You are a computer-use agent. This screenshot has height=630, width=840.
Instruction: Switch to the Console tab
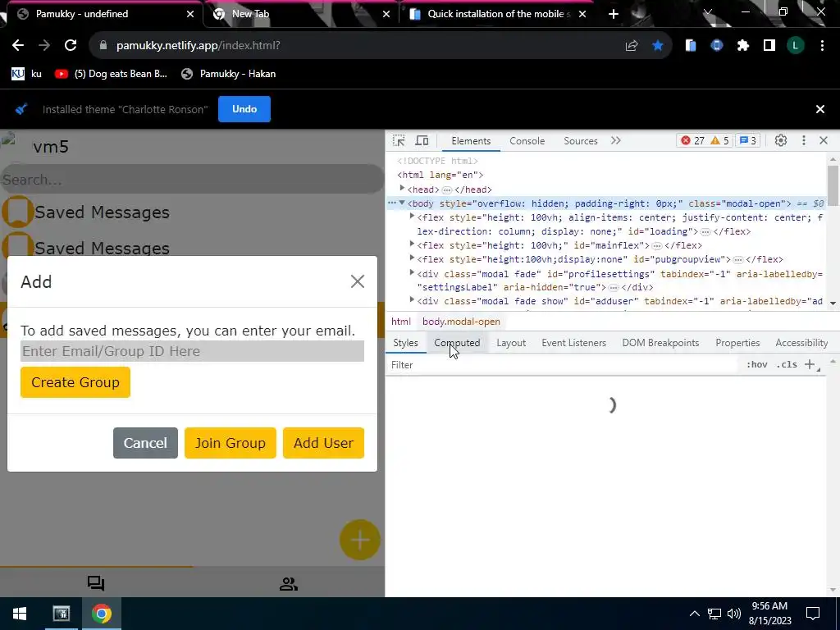[x=527, y=141]
